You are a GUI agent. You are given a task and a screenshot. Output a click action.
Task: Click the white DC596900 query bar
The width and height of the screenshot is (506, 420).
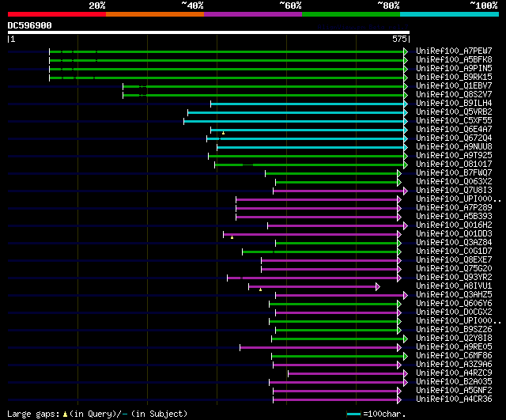pos(209,32)
